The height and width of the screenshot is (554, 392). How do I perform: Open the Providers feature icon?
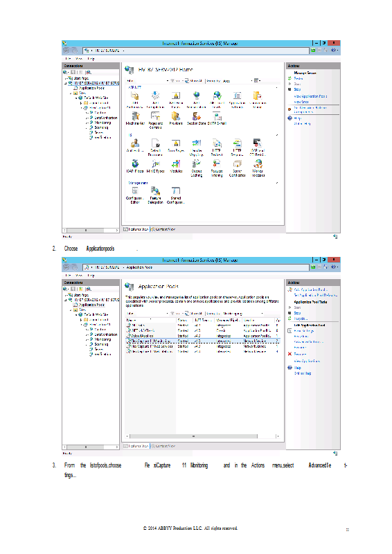(176, 118)
